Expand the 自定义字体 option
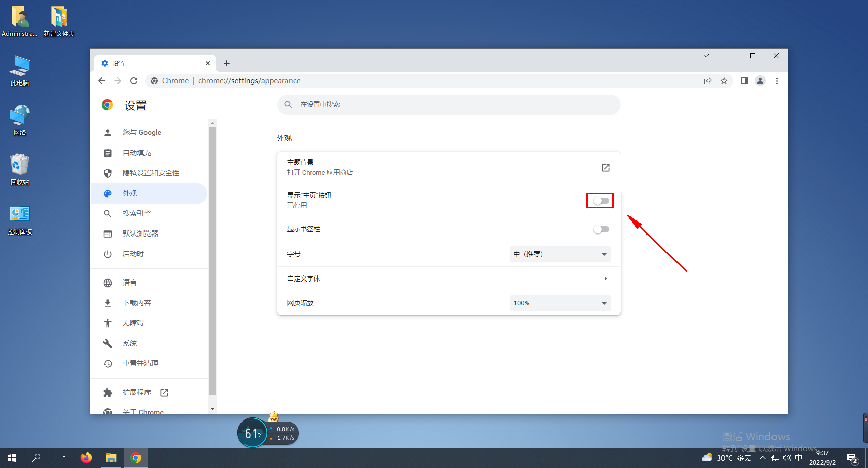Viewport: 868px width, 468px height. pos(605,278)
